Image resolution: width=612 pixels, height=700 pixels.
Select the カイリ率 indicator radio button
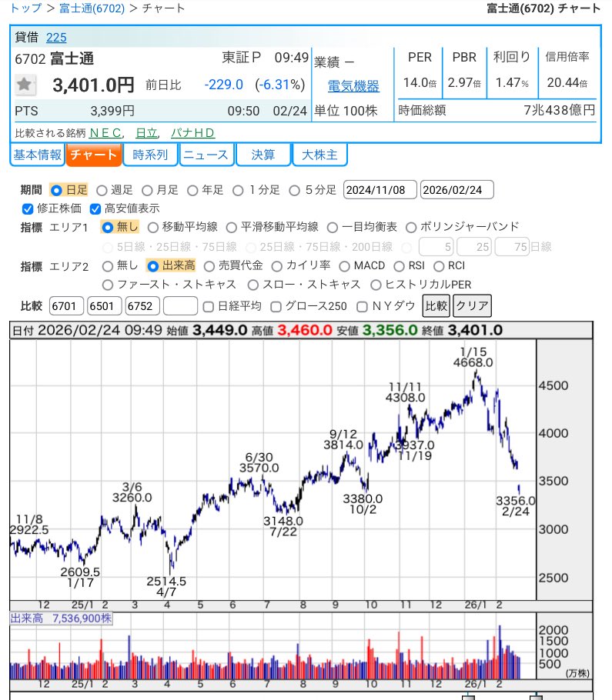(277, 266)
